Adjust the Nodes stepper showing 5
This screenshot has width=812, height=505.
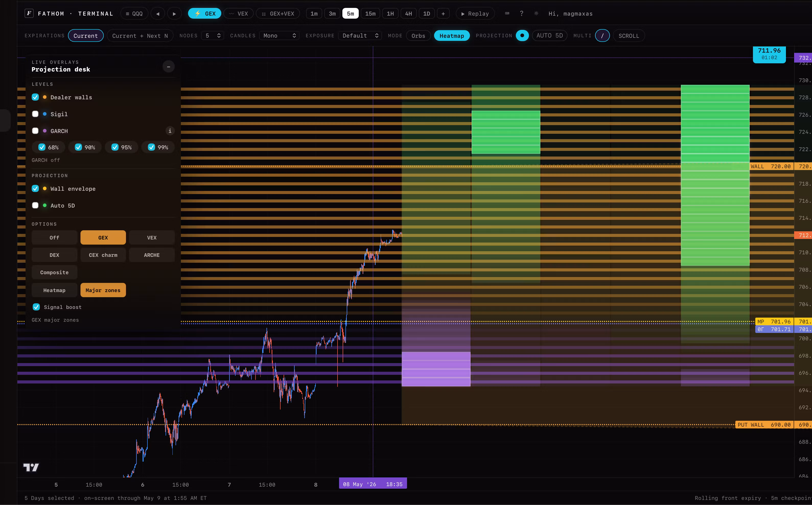click(x=213, y=36)
